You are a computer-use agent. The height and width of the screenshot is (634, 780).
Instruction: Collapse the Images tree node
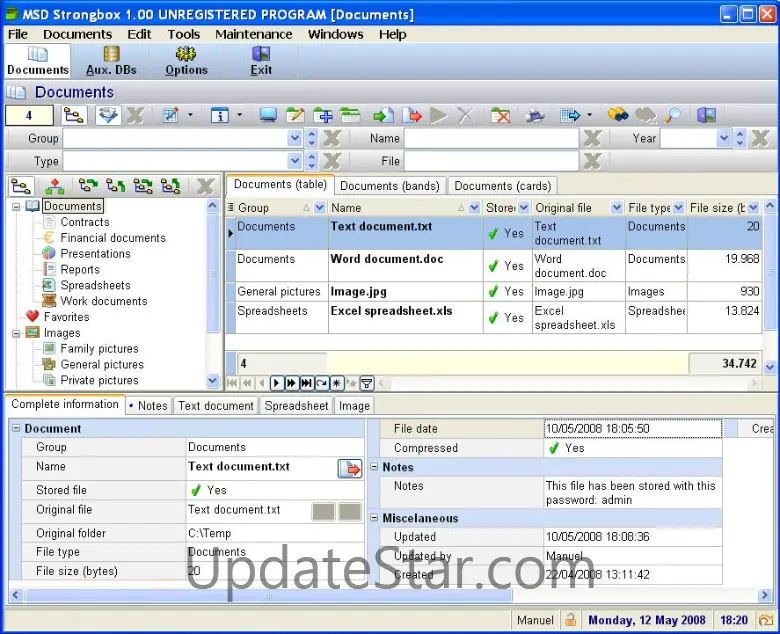[16, 333]
